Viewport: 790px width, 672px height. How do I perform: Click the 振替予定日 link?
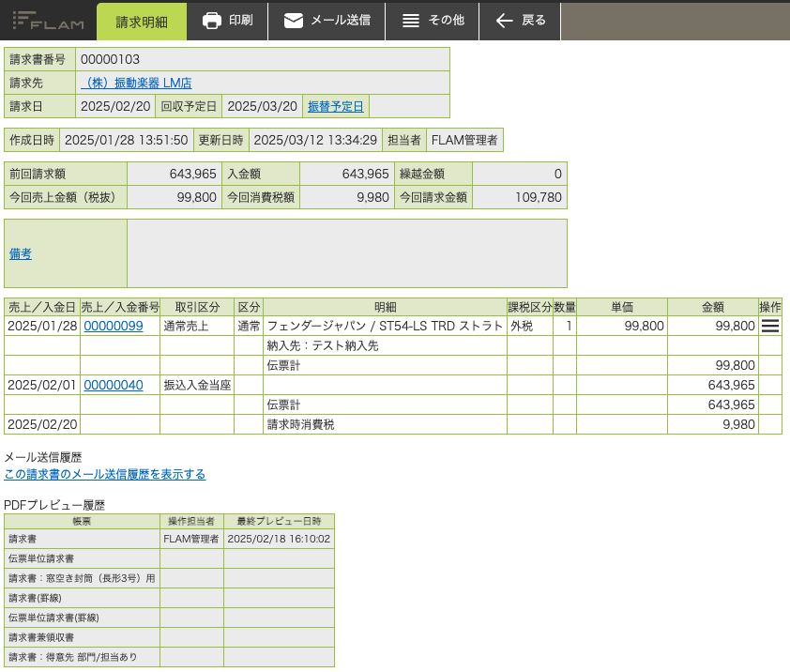pyautogui.click(x=336, y=107)
